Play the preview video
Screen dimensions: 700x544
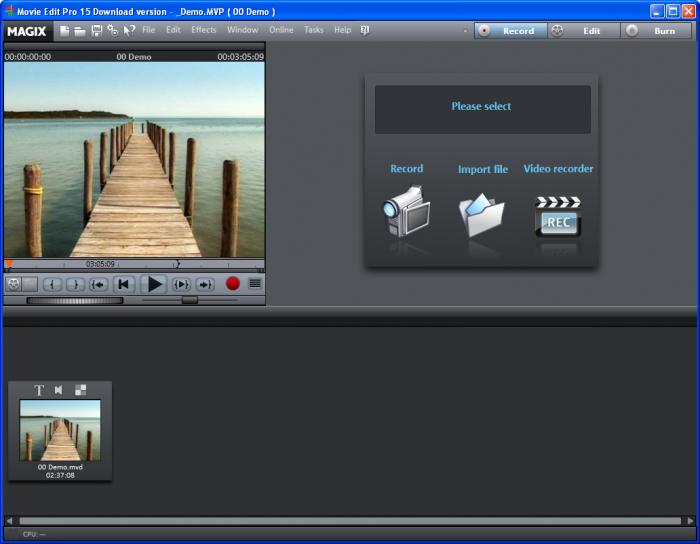click(x=154, y=284)
